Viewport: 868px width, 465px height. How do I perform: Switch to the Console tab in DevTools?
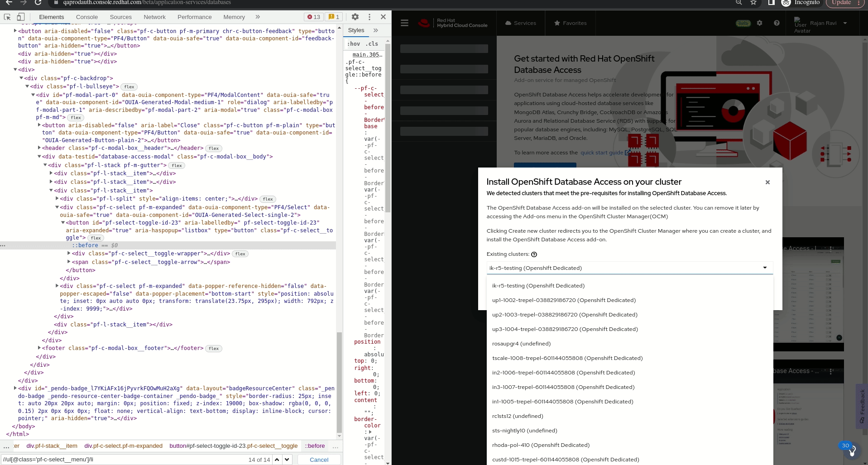87,17
